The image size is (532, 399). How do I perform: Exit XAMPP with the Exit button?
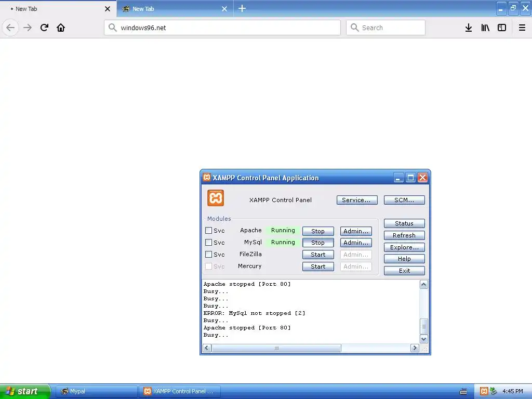pyautogui.click(x=404, y=270)
